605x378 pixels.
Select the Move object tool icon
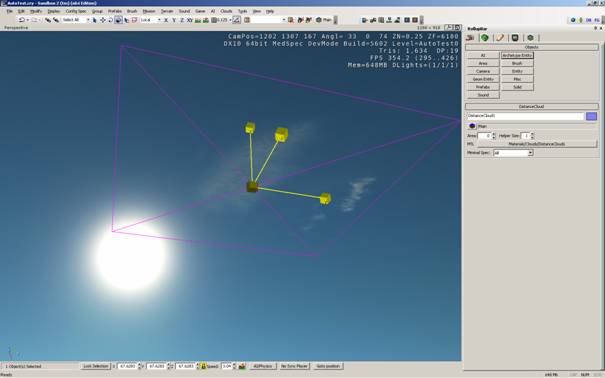click(103, 20)
